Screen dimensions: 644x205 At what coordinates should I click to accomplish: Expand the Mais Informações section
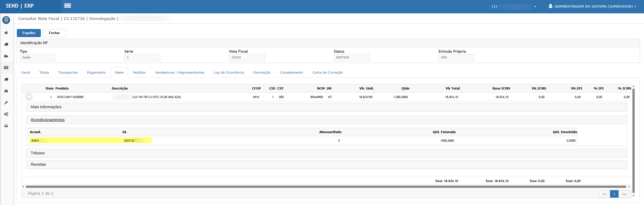click(x=46, y=107)
